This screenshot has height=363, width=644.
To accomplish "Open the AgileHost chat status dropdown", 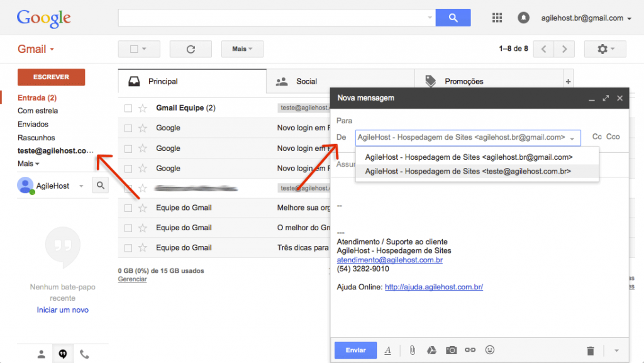I will coord(81,186).
